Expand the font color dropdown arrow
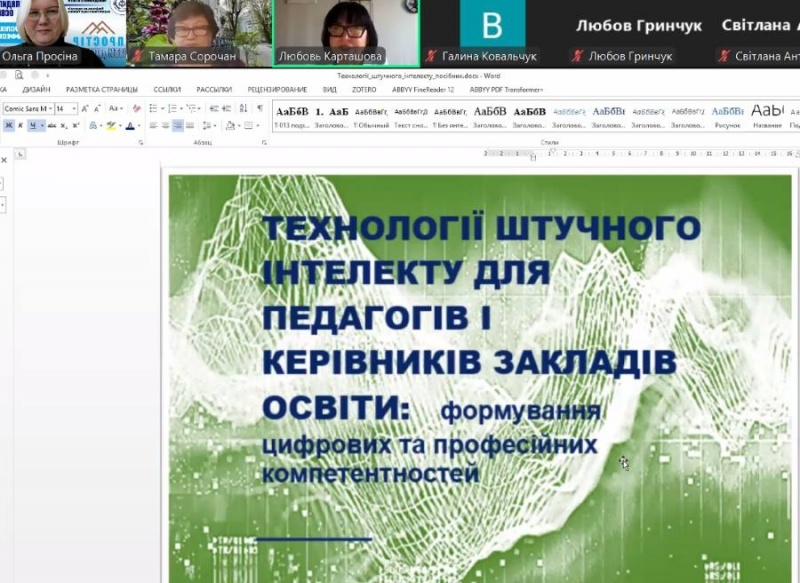This screenshot has height=583, width=800. pyautogui.click(x=139, y=125)
